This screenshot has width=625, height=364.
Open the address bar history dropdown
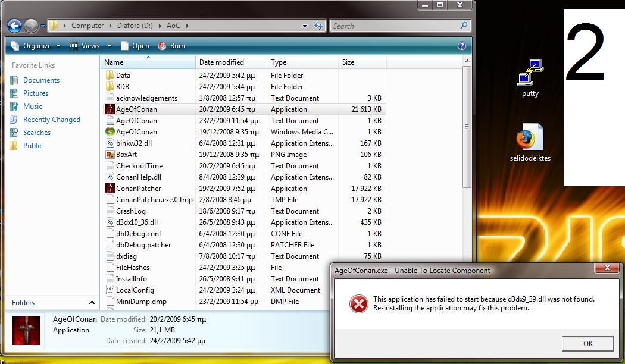pyautogui.click(x=305, y=26)
